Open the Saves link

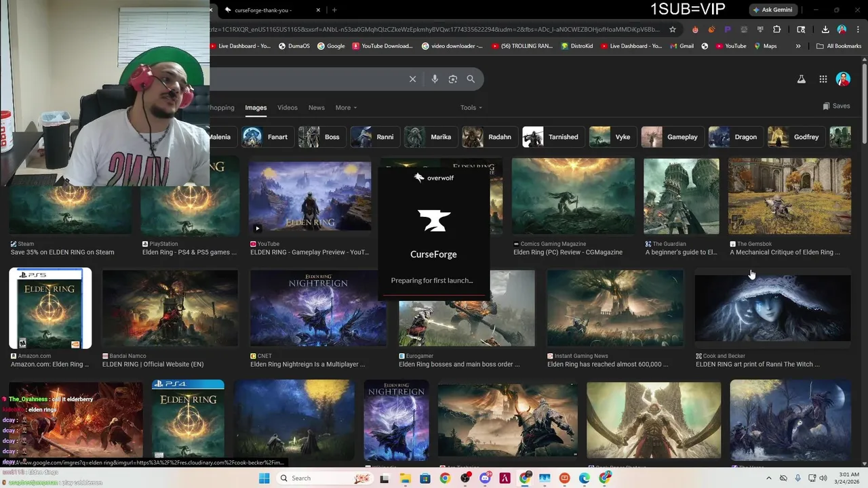pyautogui.click(x=836, y=106)
